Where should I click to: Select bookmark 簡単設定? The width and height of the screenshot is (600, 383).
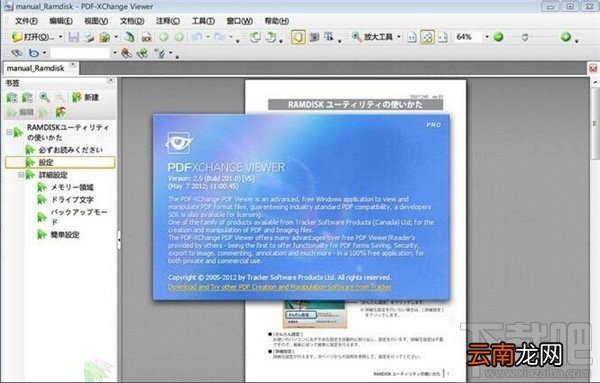65,235
